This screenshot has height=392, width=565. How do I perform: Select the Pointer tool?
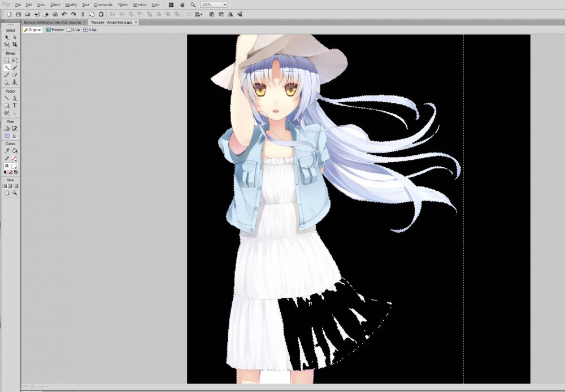tap(7, 37)
